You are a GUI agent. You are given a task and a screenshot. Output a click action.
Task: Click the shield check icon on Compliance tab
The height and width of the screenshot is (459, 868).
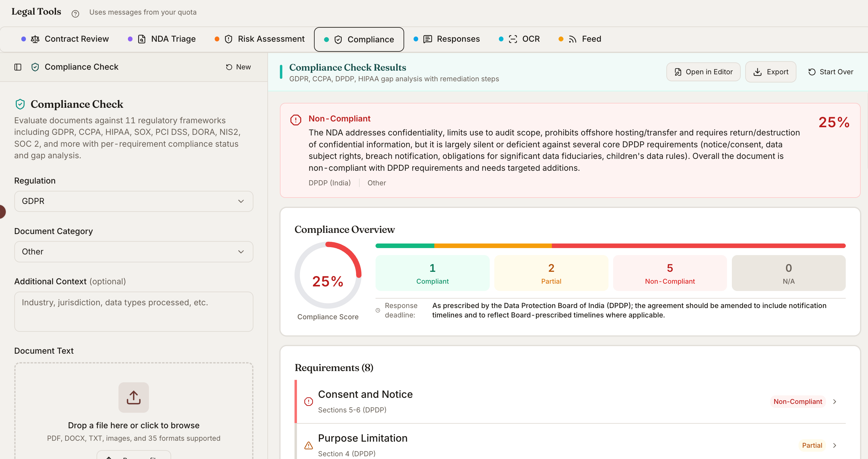coord(338,40)
